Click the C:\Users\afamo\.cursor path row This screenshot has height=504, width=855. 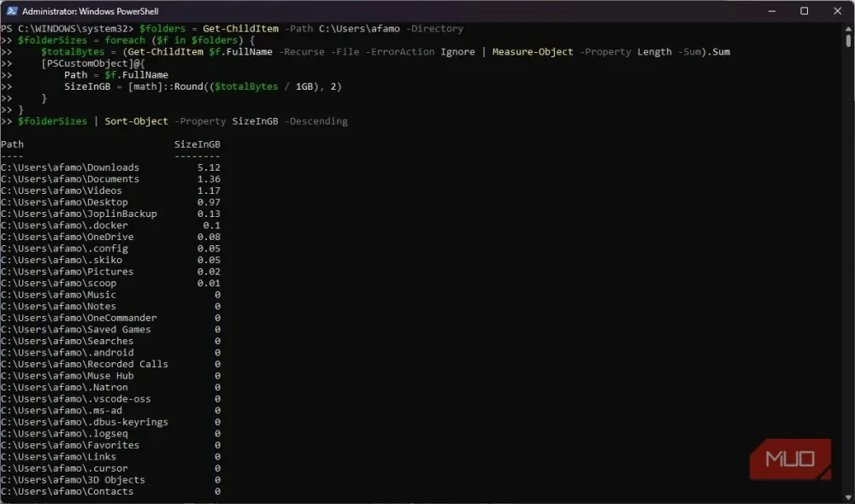pyautogui.click(x=64, y=469)
